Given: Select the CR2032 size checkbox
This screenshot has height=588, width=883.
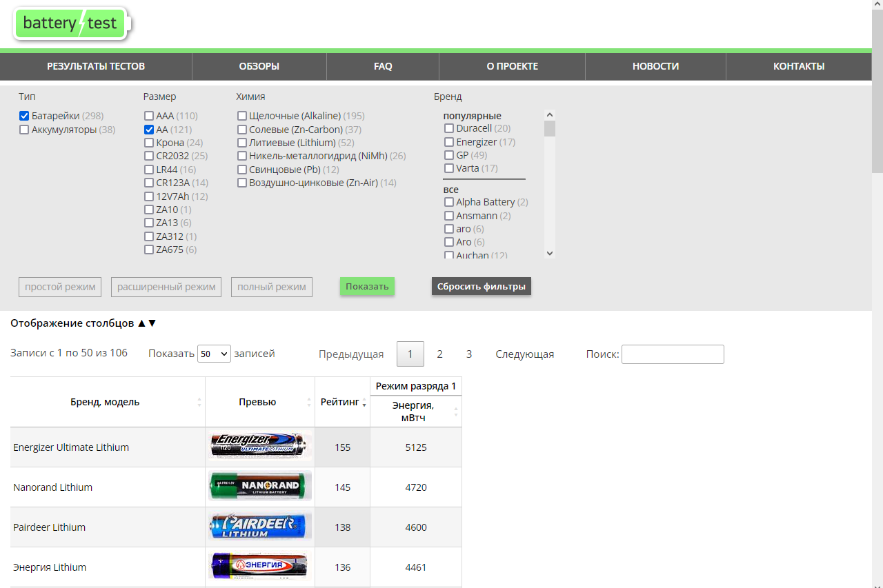Looking at the screenshot, I should tap(149, 156).
